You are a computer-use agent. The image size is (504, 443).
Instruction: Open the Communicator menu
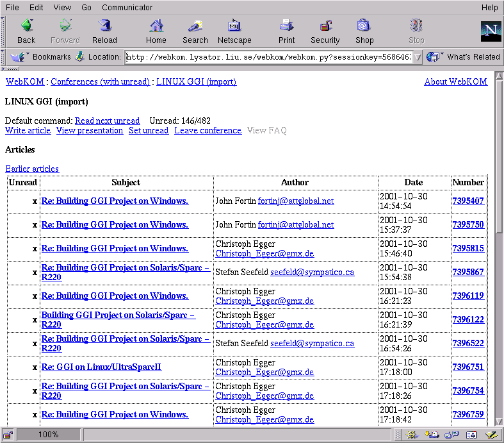pyautogui.click(x=127, y=8)
